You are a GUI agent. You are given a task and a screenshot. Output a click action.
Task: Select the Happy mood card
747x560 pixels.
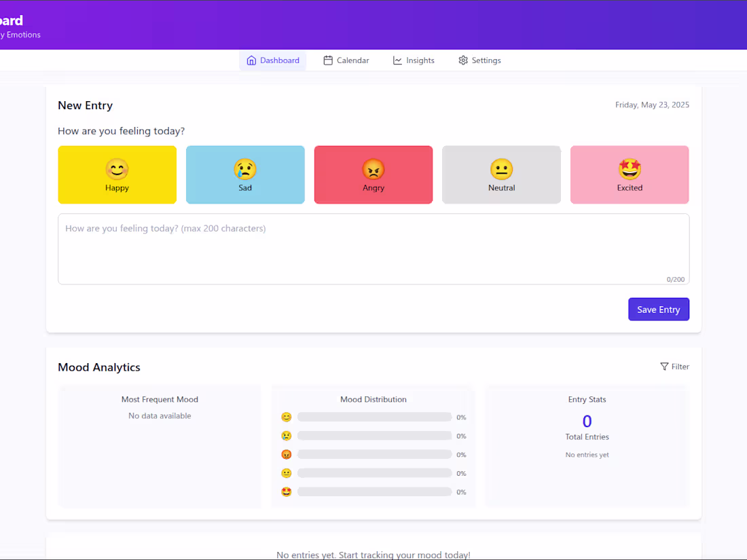[x=117, y=174]
